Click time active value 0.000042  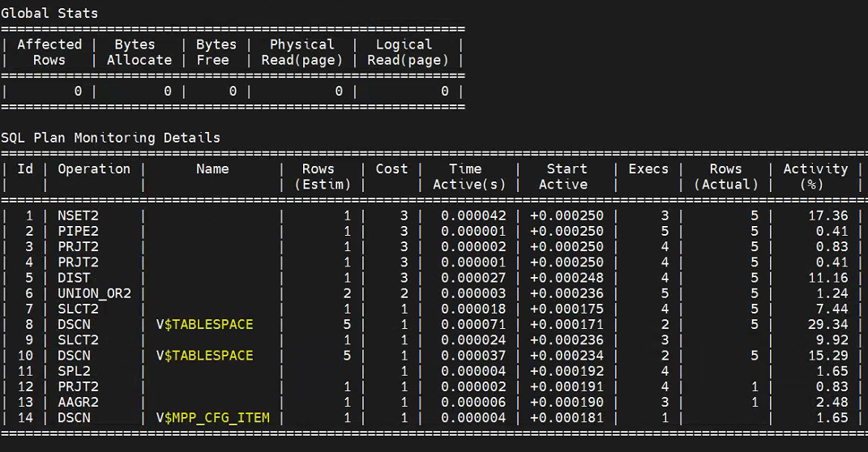point(473,215)
